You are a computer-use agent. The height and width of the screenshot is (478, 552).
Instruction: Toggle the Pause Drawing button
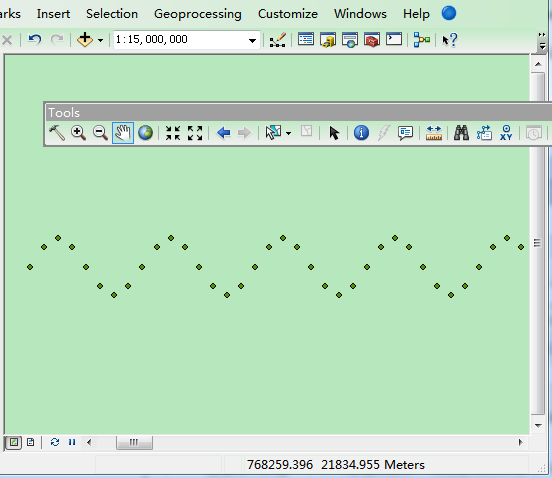72,442
